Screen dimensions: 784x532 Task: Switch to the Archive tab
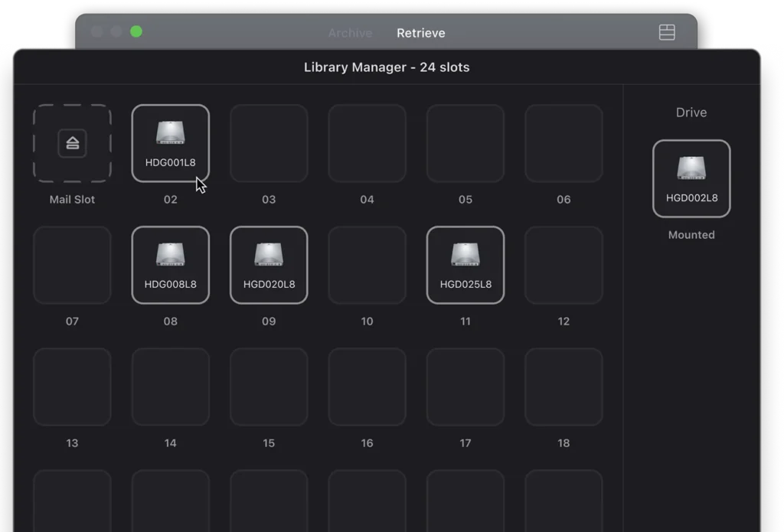(350, 33)
